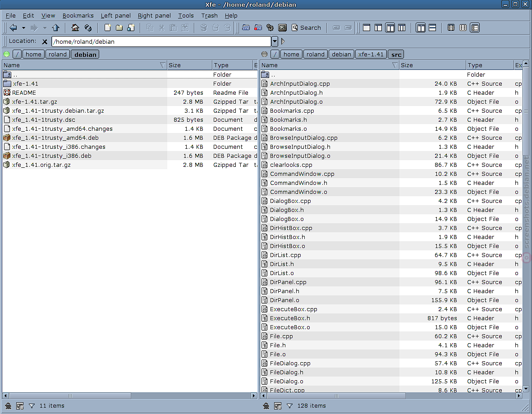Image resolution: width=532 pixels, height=414 pixels.
Task: Open the location history dropdown
Action: point(275,41)
